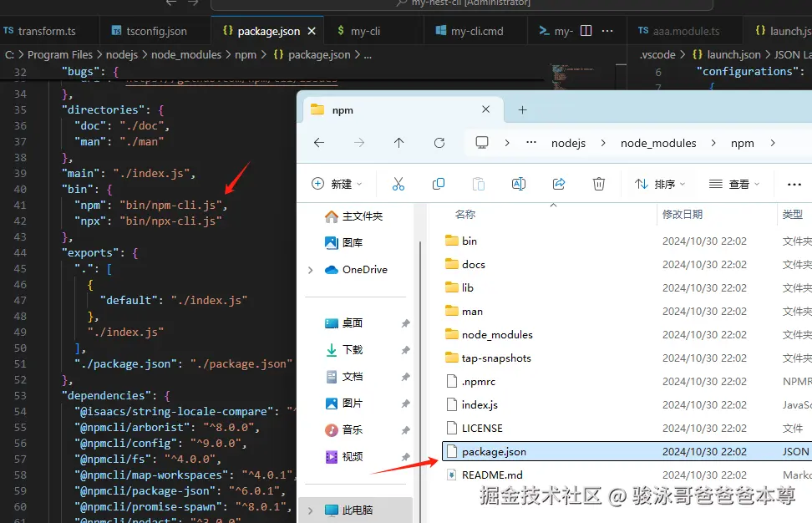
Task: Click npm in VS Code breadcrumb
Action: (x=246, y=54)
